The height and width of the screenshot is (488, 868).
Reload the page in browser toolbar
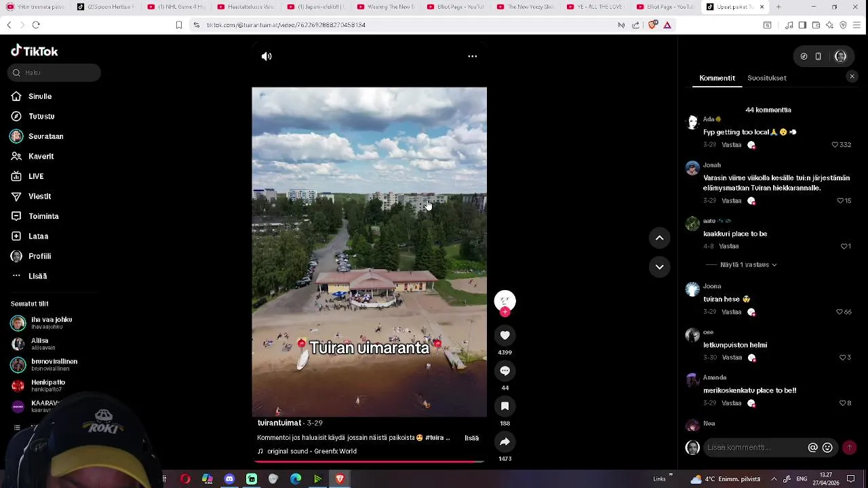pos(36,25)
